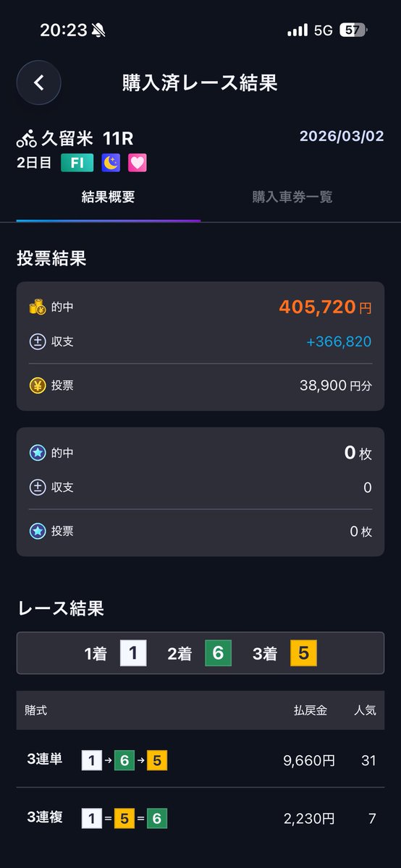Switch to the 購入車券一覧 tab
Screen dimensions: 401x868
(x=292, y=197)
